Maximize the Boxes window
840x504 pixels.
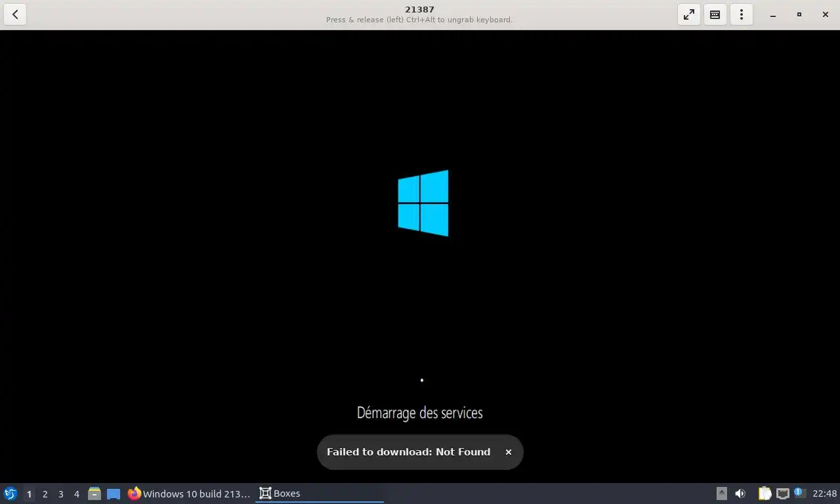point(799,14)
